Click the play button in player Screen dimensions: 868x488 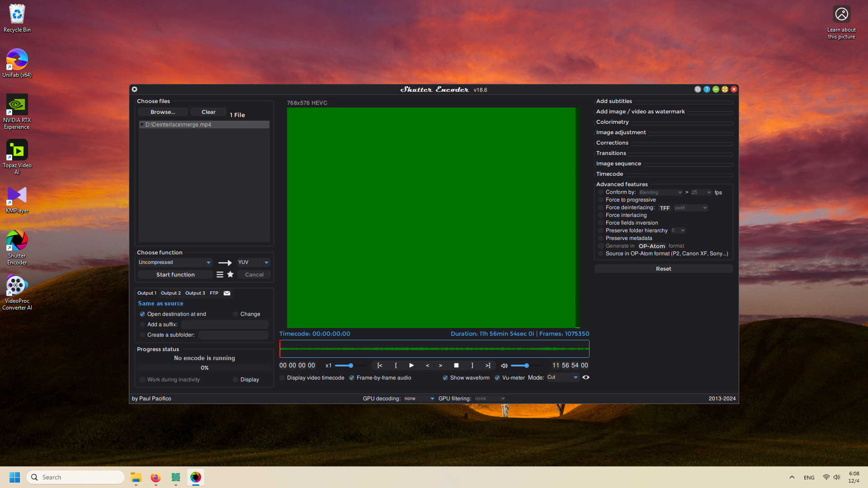411,365
